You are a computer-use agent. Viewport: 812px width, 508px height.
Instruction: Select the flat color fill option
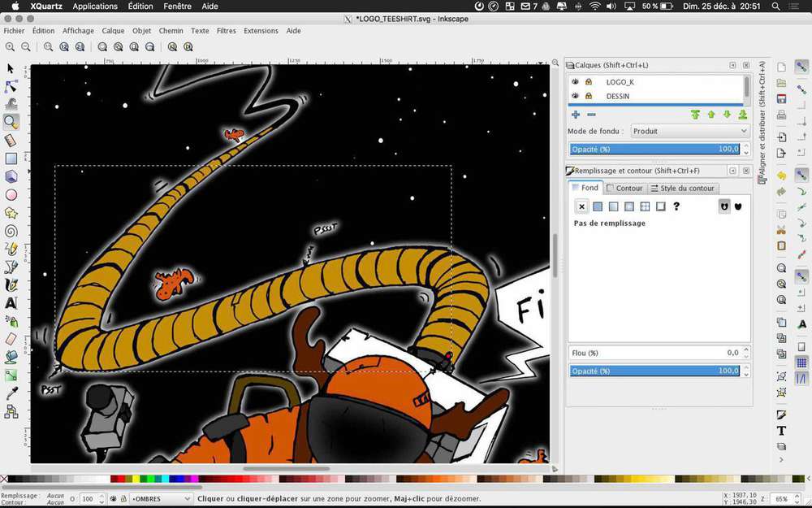(598, 206)
